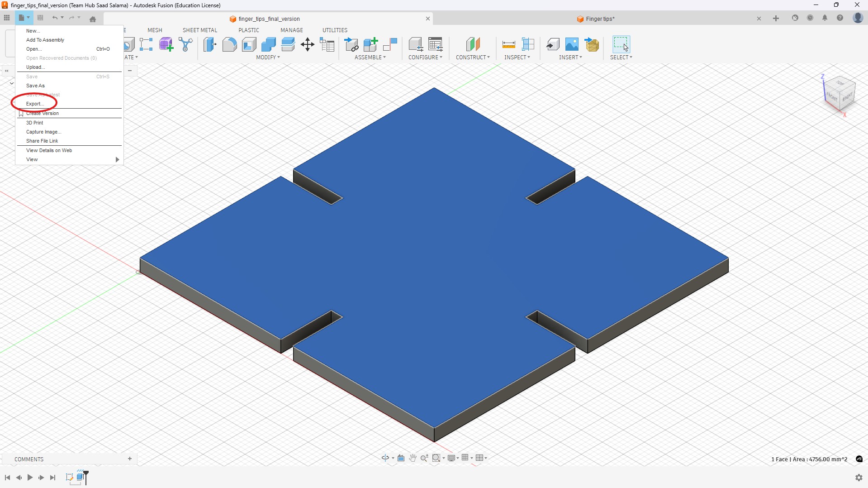The height and width of the screenshot is (488, 868).
Task: Play the timeline
Action: pyautogui.click(x=30, y=478)
